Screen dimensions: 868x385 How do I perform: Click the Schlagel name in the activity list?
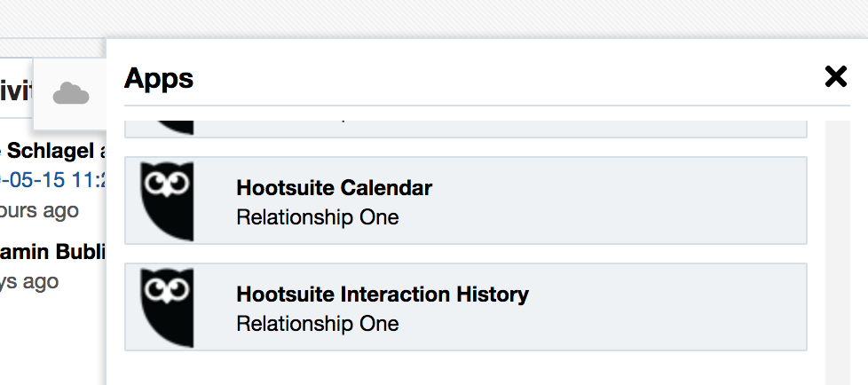point(49,151)
